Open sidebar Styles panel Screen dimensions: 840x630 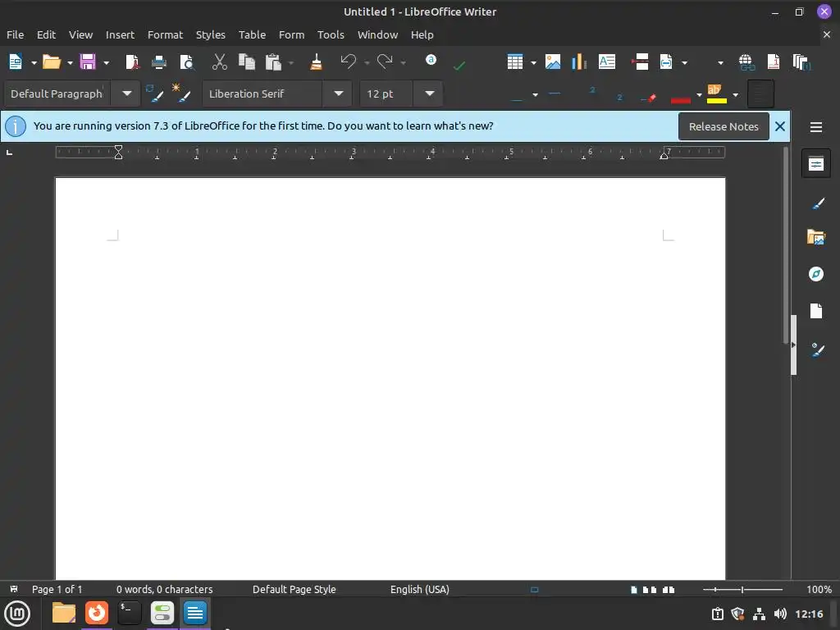tap(816, 203)
